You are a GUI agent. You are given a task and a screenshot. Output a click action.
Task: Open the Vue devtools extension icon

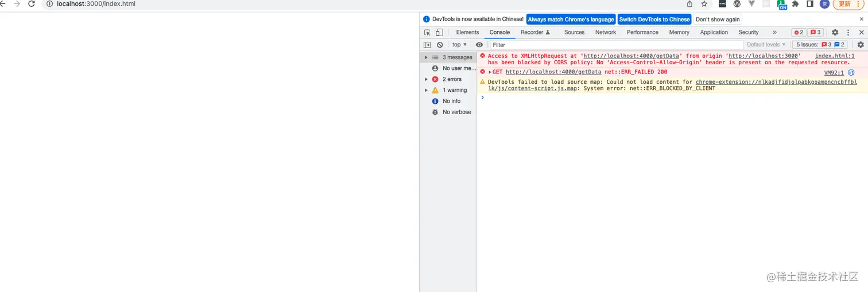tap(751, 4)
